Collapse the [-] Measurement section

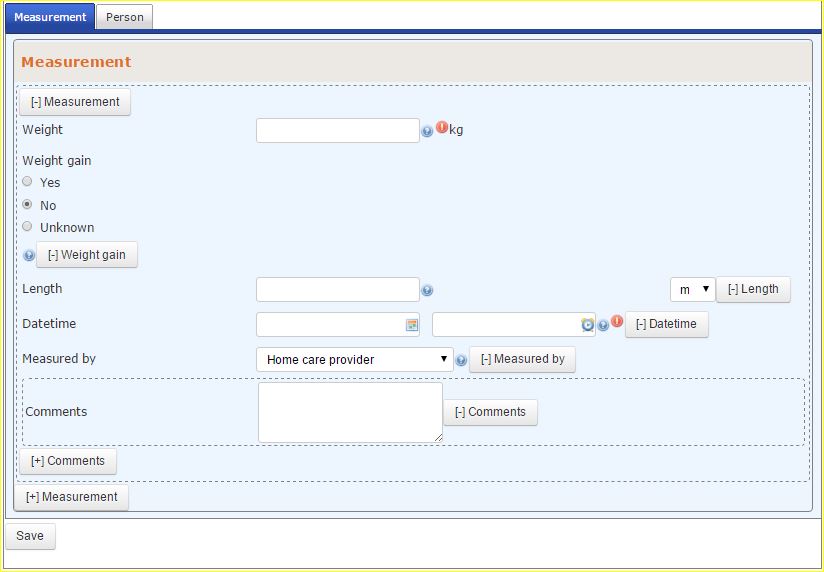75,102
